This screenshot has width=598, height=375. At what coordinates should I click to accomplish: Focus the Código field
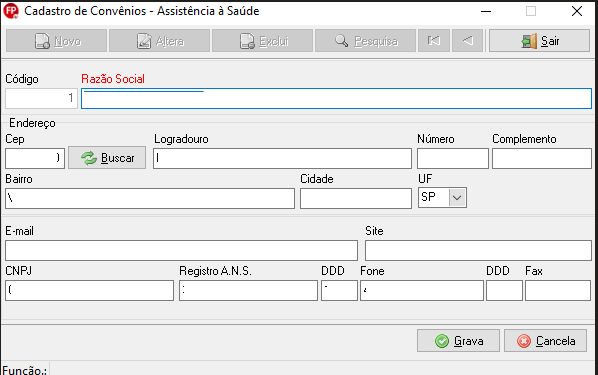pos(41,98)
